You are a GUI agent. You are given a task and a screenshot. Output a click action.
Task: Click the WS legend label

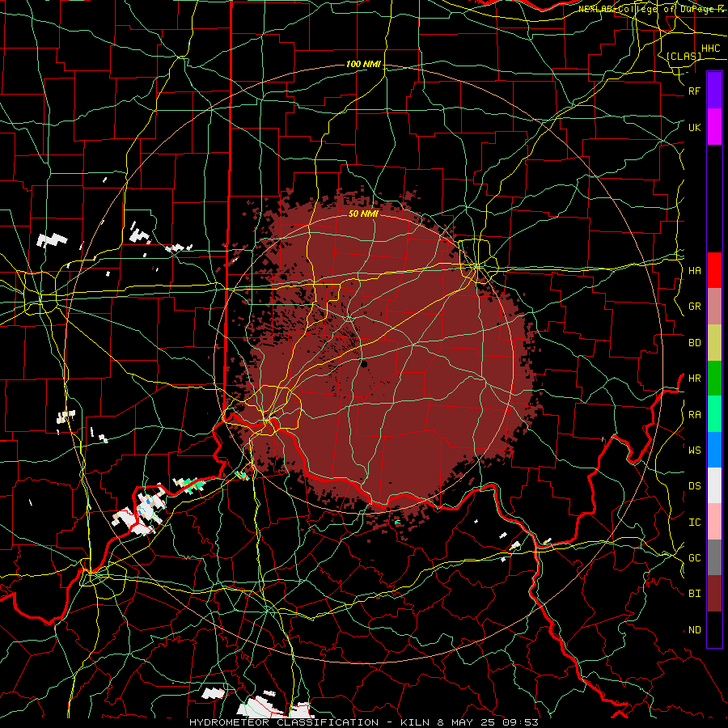pos(694,450)
